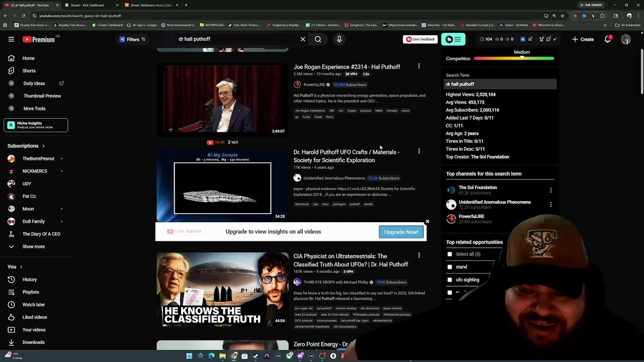Switch to Stream - Kick Dashboard tab
Viewport: 644px width, 362px height.
91,5
